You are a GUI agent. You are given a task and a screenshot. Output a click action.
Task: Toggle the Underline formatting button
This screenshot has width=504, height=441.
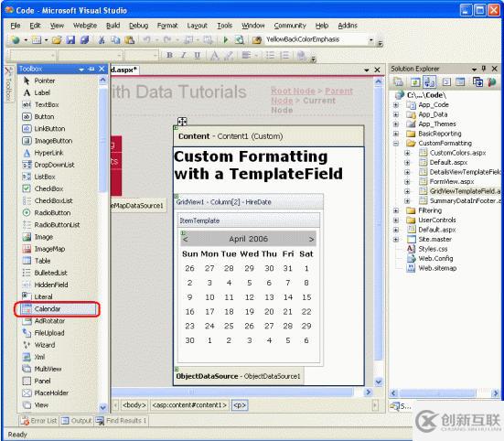tap(197, 55)
